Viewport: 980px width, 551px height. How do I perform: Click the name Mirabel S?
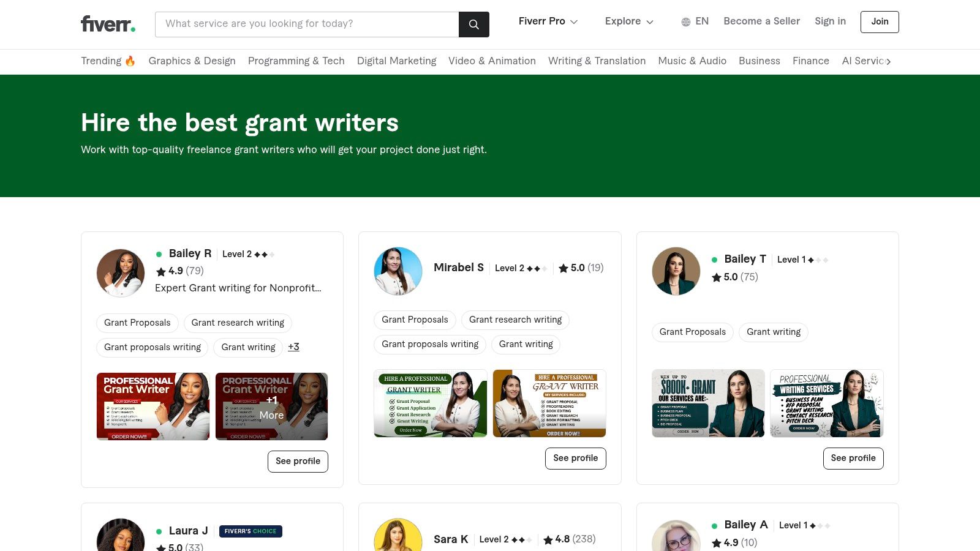(x=459, y=268)
